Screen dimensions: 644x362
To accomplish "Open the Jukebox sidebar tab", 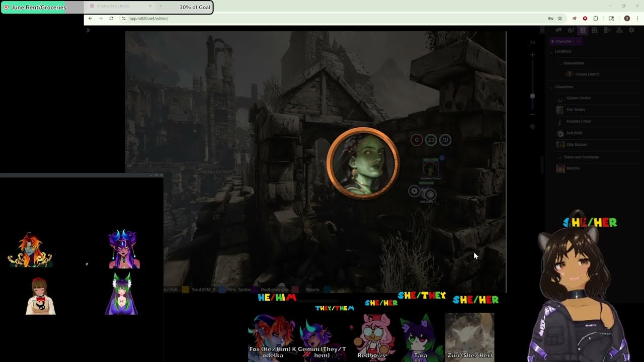I will [x=607, y=31].
